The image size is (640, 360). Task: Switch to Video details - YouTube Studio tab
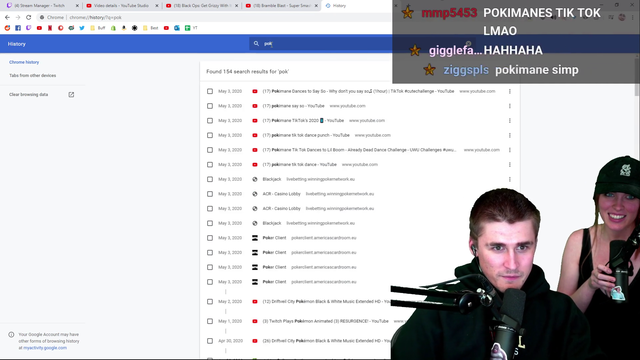(121, 6)
